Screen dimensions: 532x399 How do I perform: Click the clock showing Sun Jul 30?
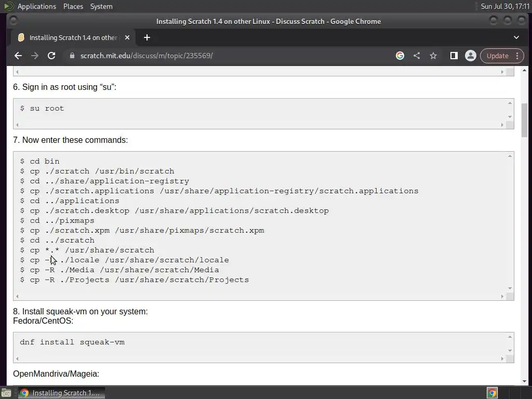pos(505,6)
